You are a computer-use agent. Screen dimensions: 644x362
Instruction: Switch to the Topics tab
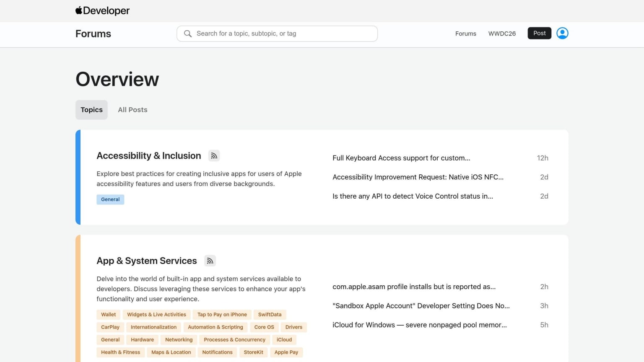click(x=91, y=110)
